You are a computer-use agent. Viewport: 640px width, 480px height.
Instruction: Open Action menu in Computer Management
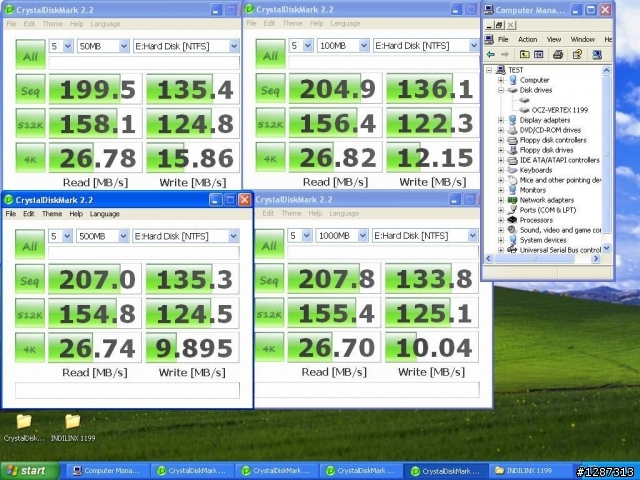[x=527, y=39]
